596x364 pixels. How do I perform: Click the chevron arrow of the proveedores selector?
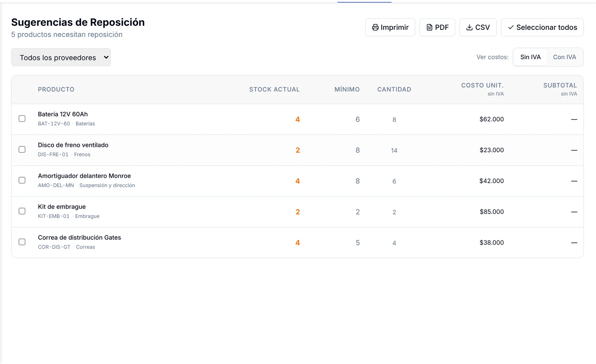click(x=106, y=57)
